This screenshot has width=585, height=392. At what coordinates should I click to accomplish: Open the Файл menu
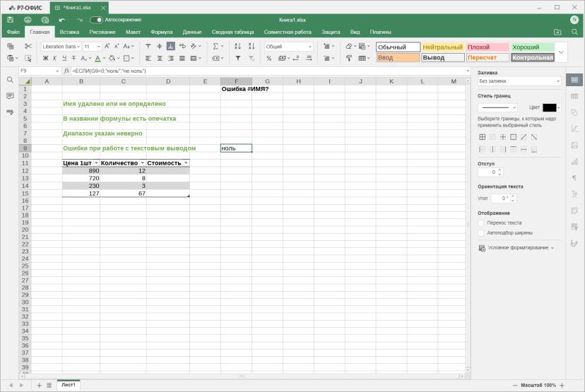[x=13, y=32]
